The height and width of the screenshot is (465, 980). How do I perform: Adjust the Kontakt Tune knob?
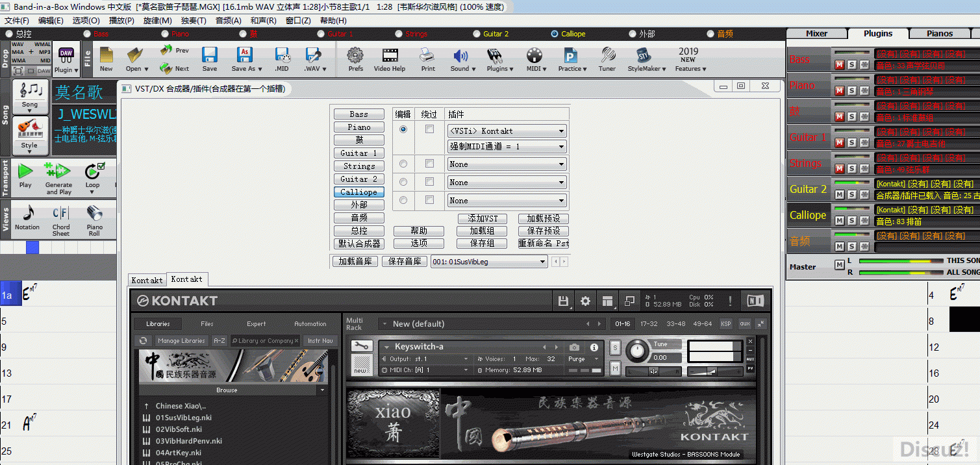(637, 351)
